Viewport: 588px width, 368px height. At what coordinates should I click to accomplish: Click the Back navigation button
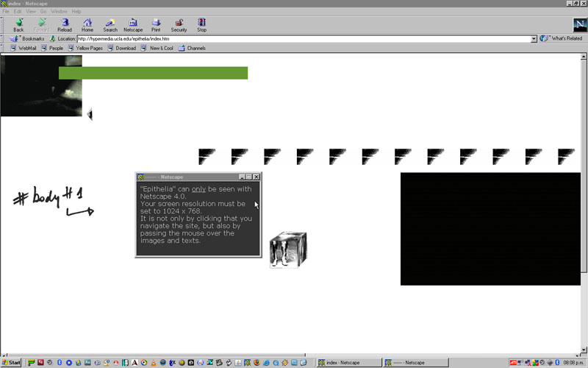[18, 25]
